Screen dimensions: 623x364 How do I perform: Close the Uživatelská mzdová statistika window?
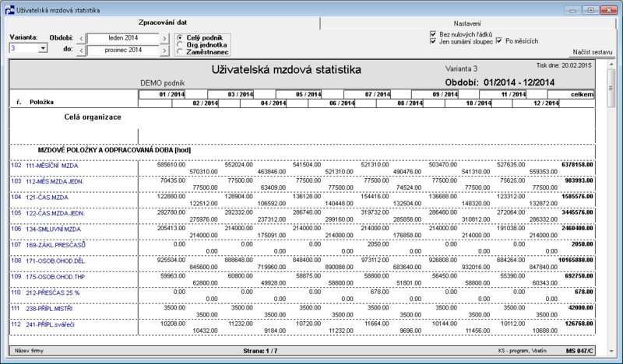click(608, 10)
